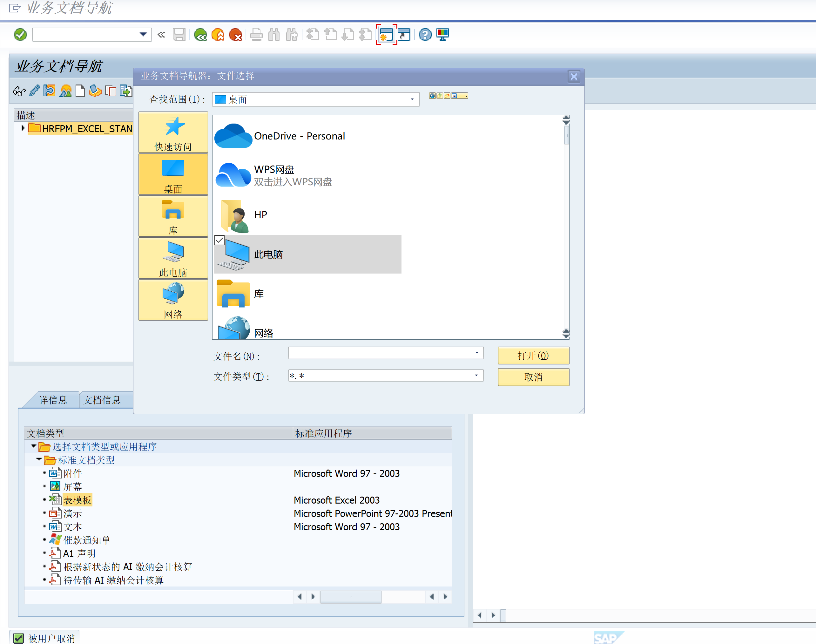Open the 查找范围 dropdown
Viewport: 816px width, 644px height.
coord(412,99)
